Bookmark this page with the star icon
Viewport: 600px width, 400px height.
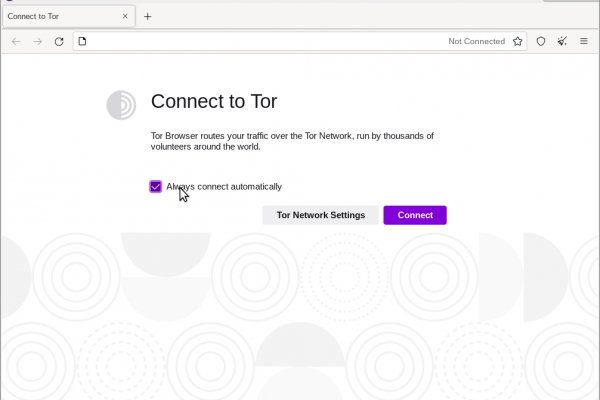[518, 41]
